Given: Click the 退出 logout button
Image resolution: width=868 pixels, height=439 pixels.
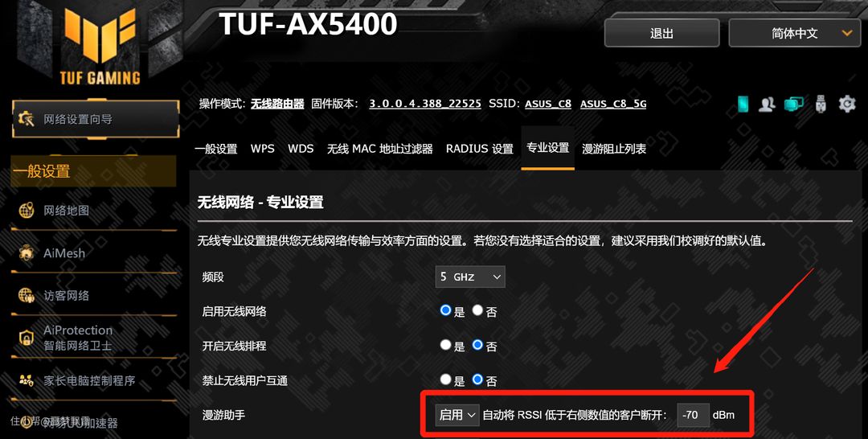Looking at the screenshot, I should [661, 33].
